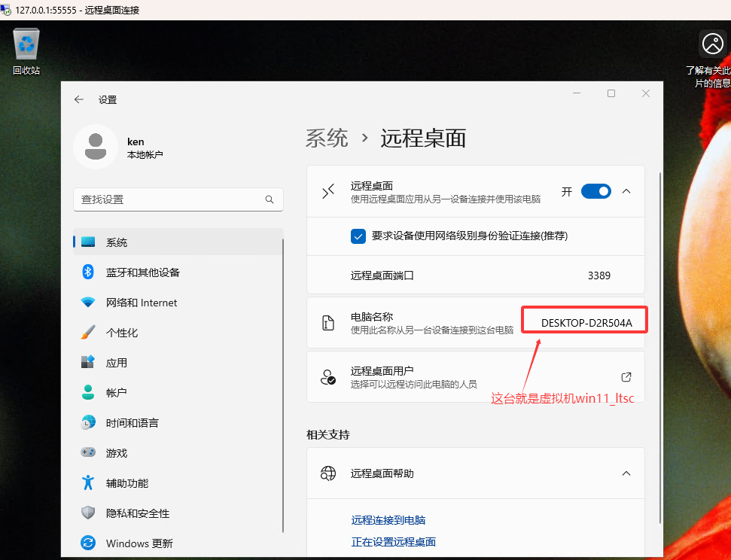Click the sidebar navigation scrollbar
This screenshot has height=560, width=731.
point(282,385)
